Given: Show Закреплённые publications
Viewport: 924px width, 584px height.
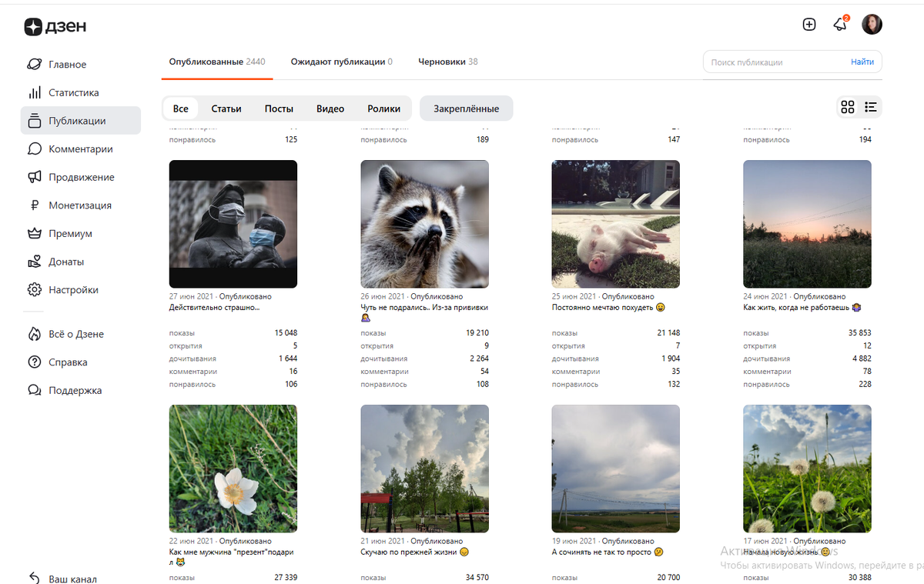Looking at the screenshot, I should (x=467, y=108).
